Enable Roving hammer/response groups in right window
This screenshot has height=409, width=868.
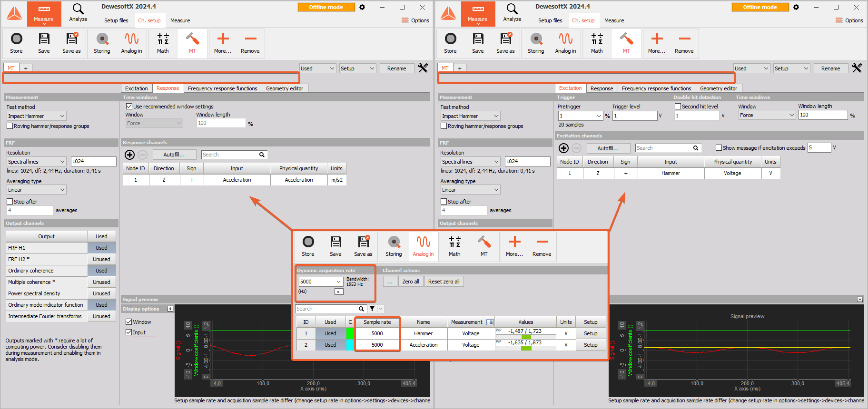(x=444, y=126)
